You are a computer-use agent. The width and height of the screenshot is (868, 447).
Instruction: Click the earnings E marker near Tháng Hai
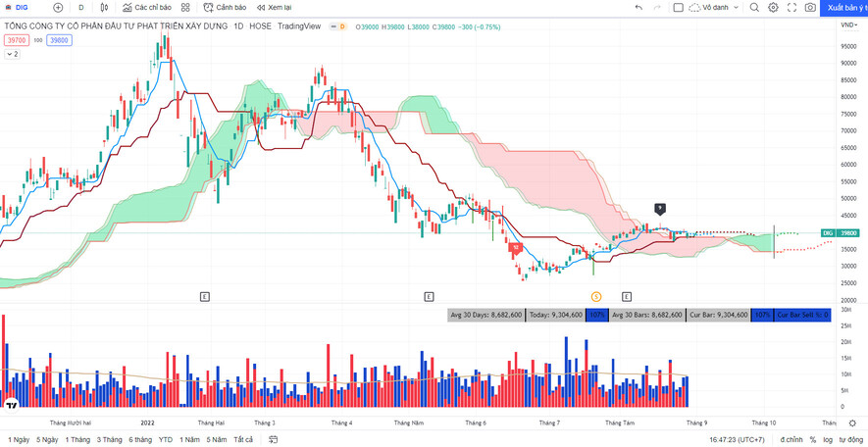click(205, 297)
